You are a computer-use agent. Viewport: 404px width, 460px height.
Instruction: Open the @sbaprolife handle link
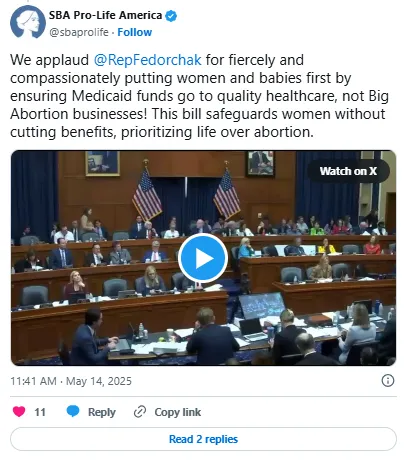point(79,32)
